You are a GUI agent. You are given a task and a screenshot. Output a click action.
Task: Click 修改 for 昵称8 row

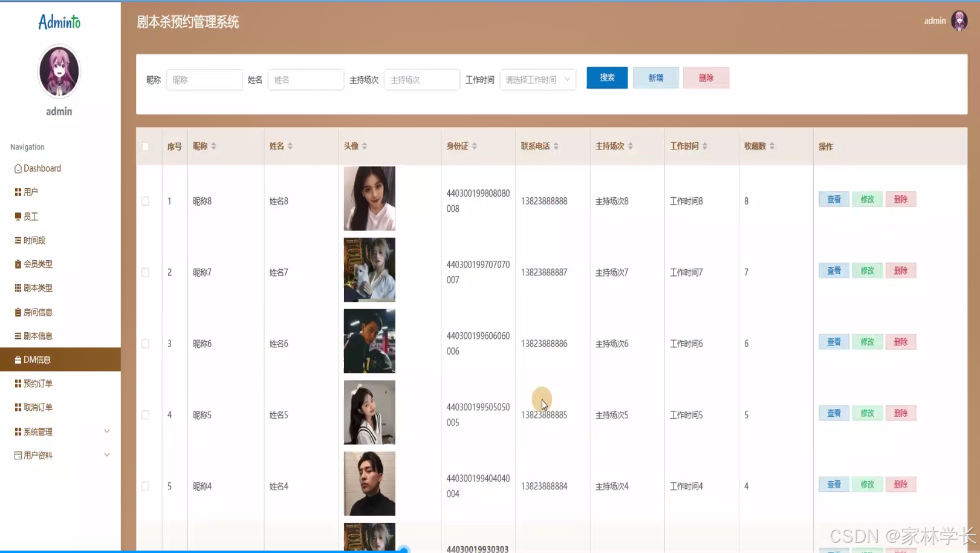[x=868, y=199]
